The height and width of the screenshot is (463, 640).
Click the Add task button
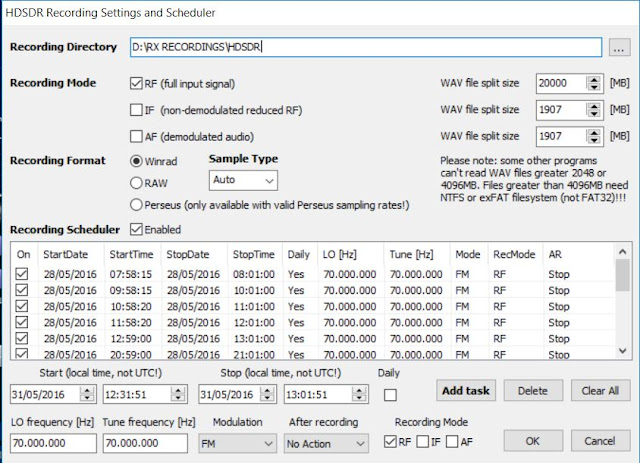466,391
